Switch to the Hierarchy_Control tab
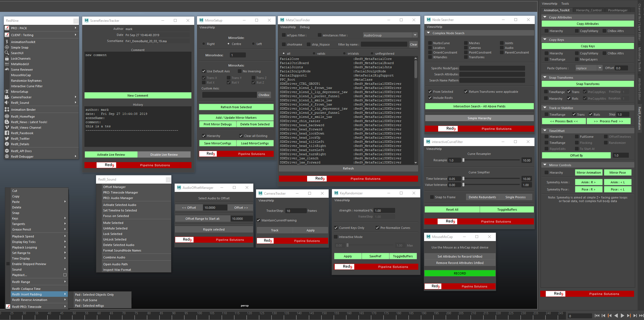Viewport: 644px width, 320px height. (589, 10)
